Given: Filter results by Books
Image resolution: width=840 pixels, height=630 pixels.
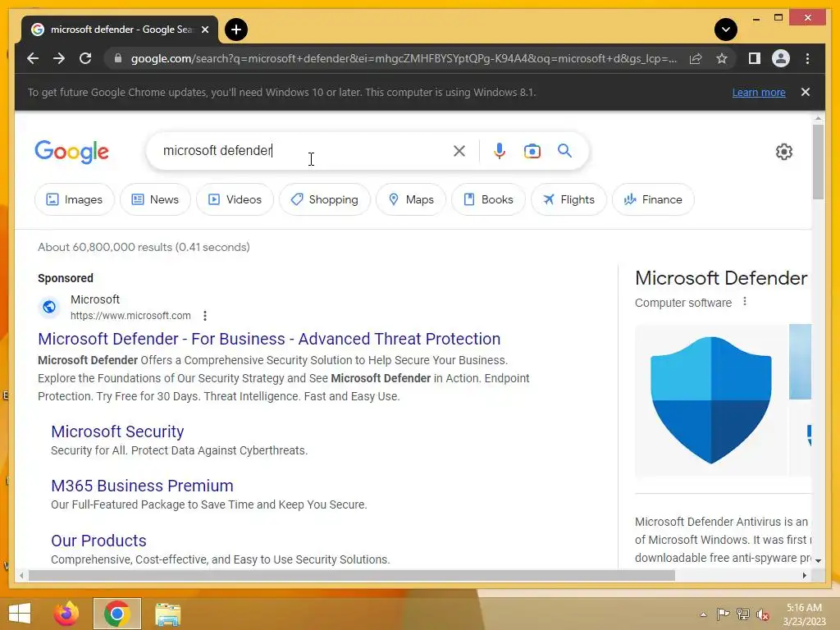Looking at the screenshot, I should click(x=488, y=199).
